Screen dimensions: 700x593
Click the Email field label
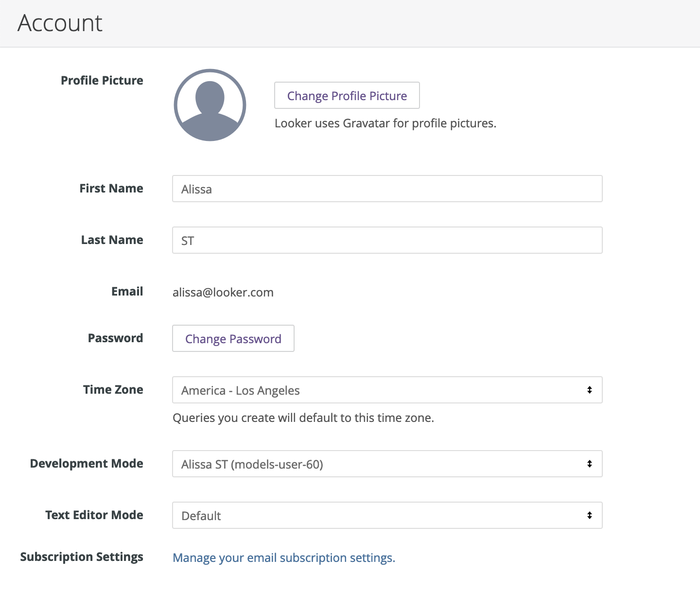pos(127,291)
